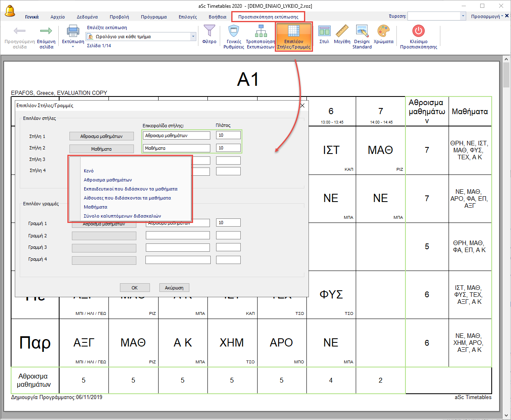Screen dimensions: 511x420
Task: Open the Data menu (Δεδομένα)
Action: pyautogui.click(x=87, y=17)
